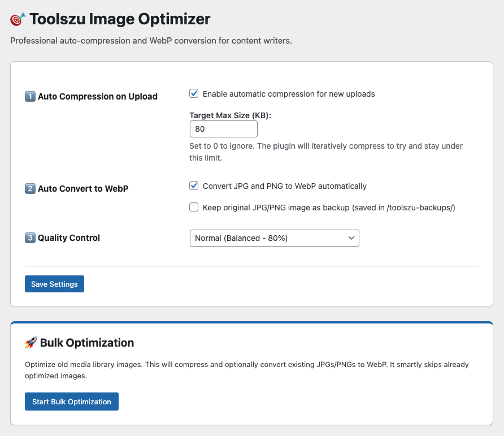Save the plugin settings

pyautogui.click(x=54, y=284)
